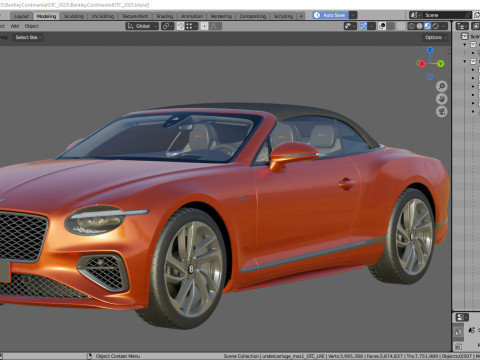Toggle proportional editing

204,26
